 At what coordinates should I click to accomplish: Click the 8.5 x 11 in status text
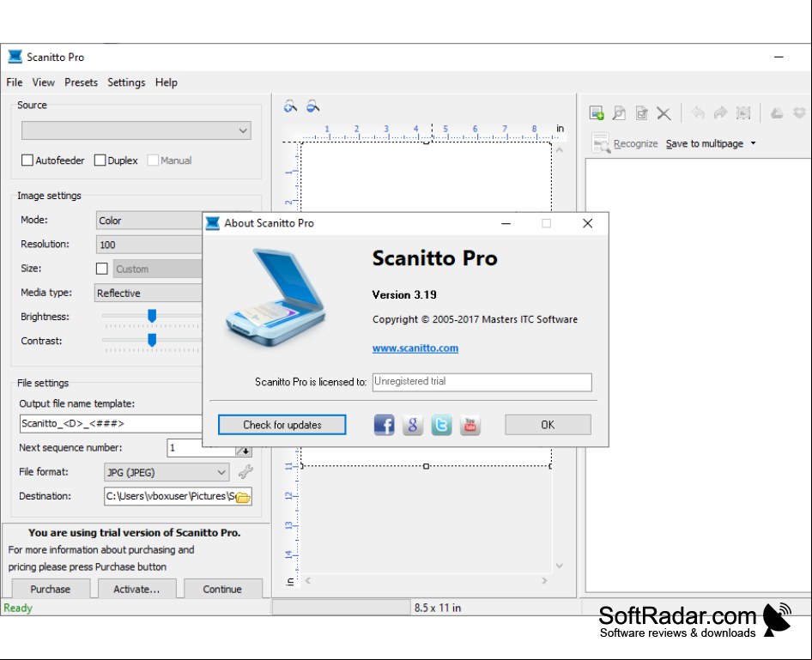(438, 608)
